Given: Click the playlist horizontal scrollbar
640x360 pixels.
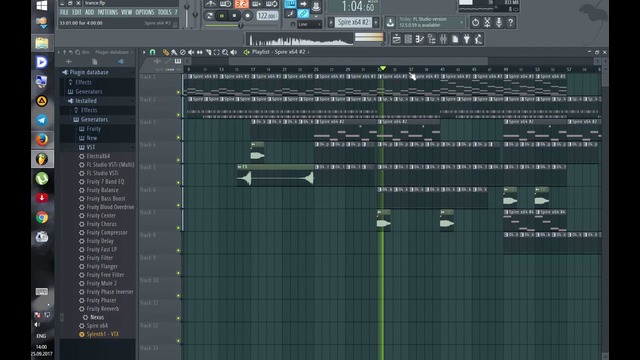Looking at the screenshot, I should click(x=358, y=61).
